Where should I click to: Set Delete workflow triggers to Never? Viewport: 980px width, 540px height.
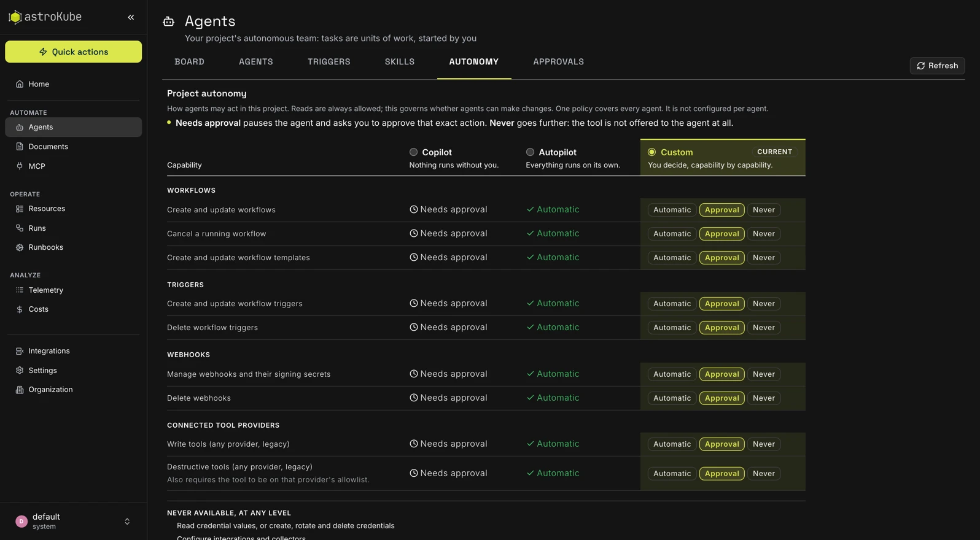coord(764,328)
